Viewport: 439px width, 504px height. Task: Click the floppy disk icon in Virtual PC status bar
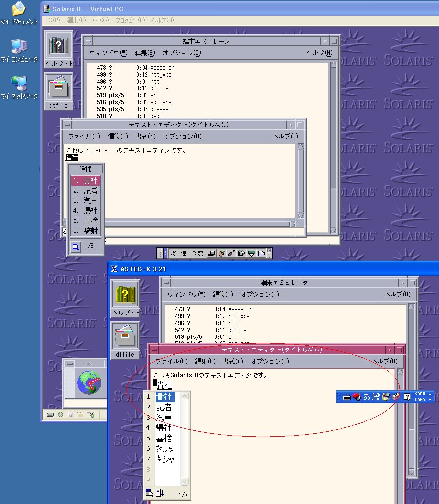(71, 415)
